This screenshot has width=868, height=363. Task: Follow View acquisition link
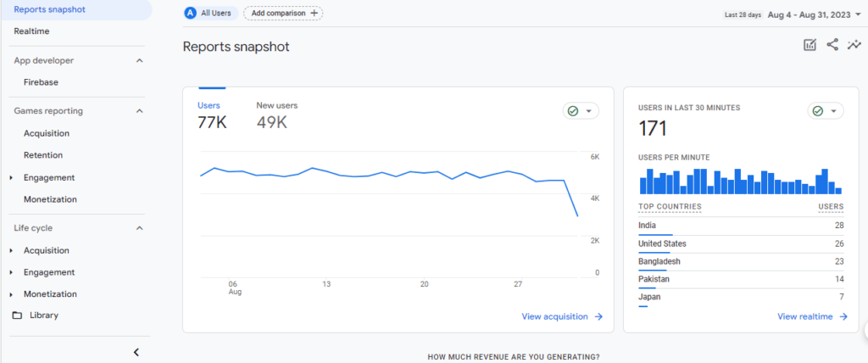pos(562,316)
